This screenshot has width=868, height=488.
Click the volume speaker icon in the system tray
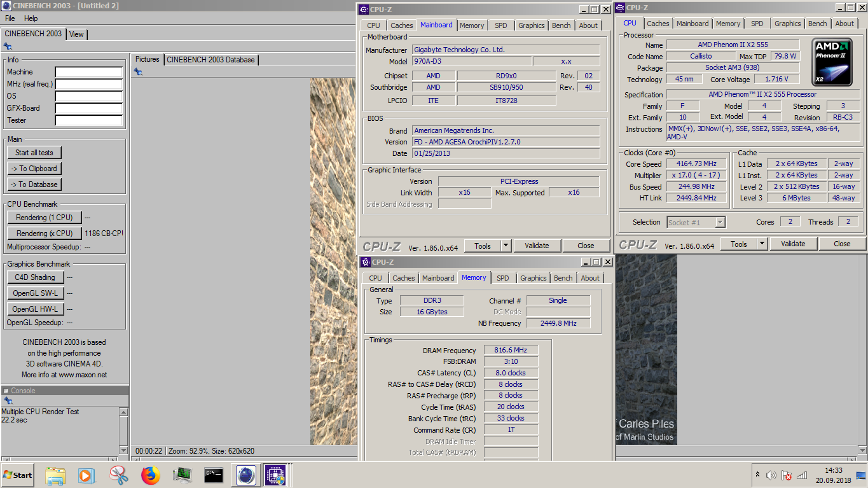point(771,475)
